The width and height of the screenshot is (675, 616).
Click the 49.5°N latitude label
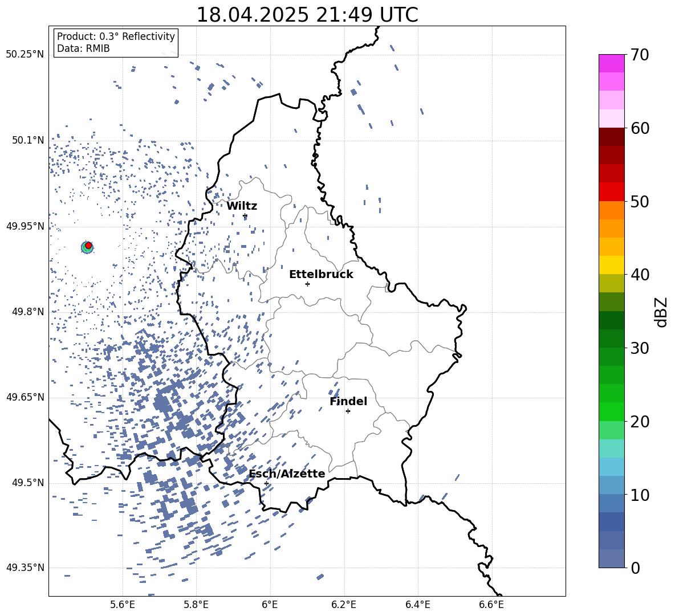[27, 483]
